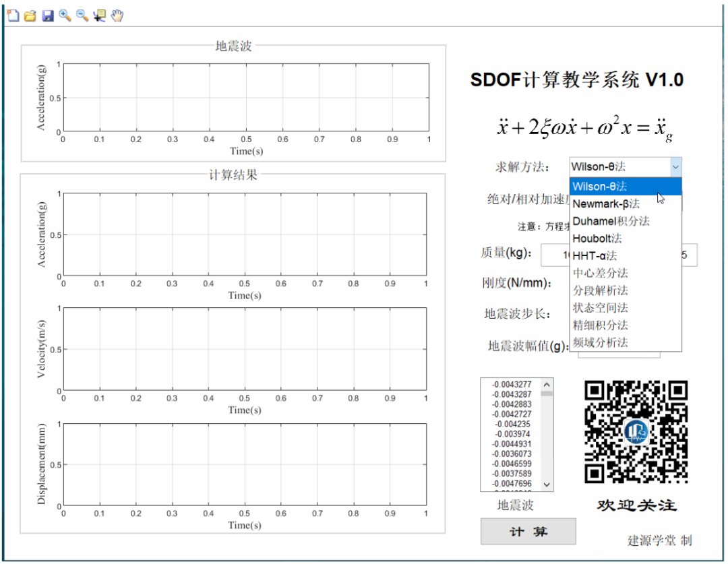Select value -0.0044931 in the list
728x564 pixels.
(x=512, y=444)
